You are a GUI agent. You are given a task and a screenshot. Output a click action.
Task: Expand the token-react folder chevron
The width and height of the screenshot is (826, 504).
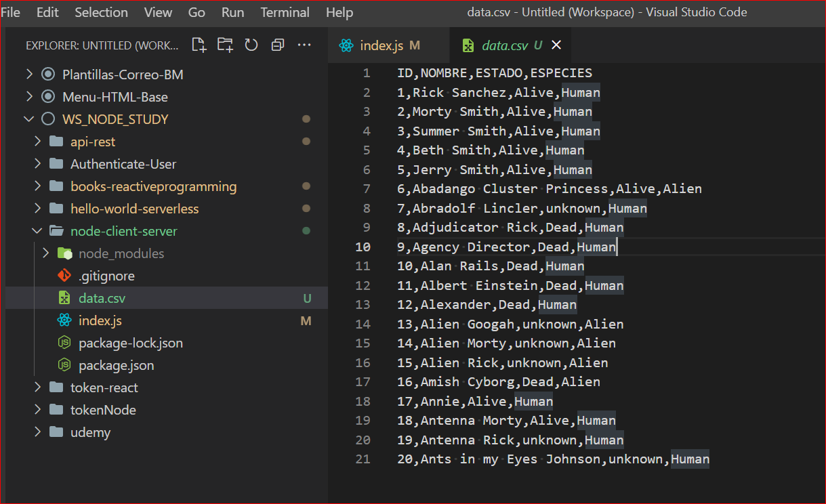click(x=37, y=387)
